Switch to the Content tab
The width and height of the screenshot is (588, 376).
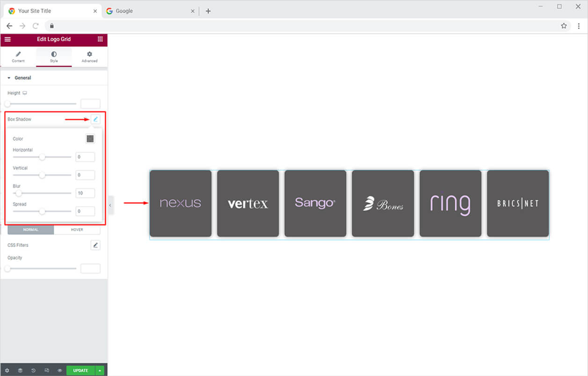click(x=18, y=57)
